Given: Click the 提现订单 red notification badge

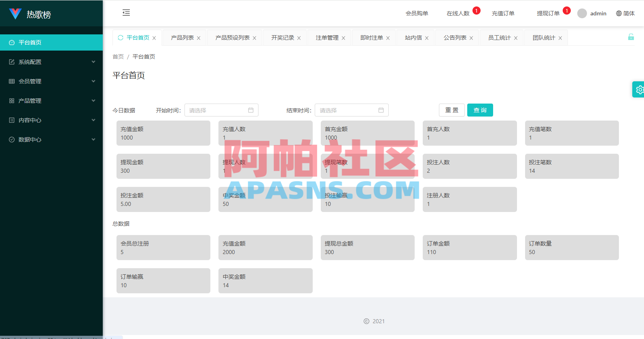Looking at the screenshot, I should click(567, 11).
